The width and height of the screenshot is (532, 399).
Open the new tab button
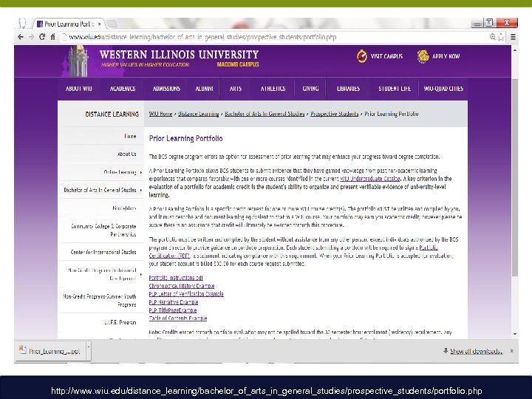(x=112, y=24)
